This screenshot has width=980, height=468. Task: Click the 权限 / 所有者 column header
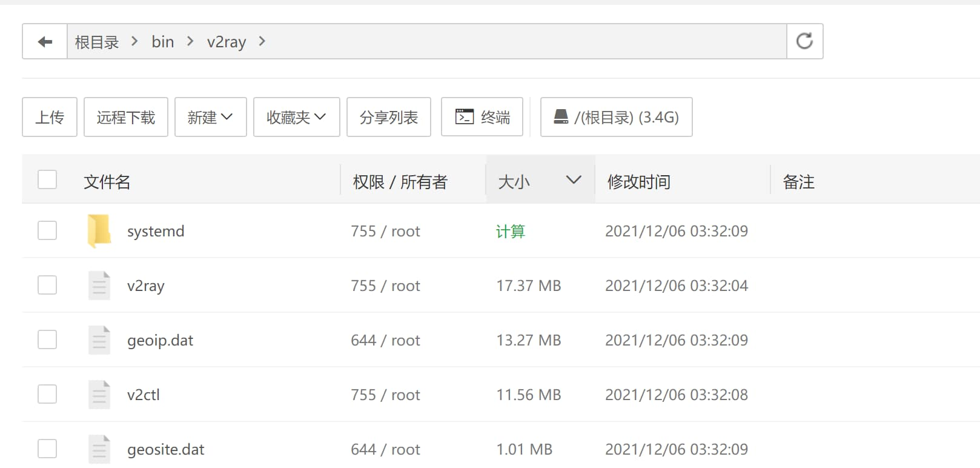tap(400, 182)
